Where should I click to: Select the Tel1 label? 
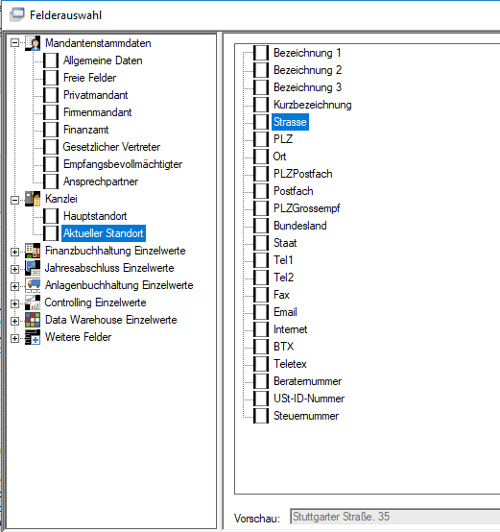(x=283, y=260)
